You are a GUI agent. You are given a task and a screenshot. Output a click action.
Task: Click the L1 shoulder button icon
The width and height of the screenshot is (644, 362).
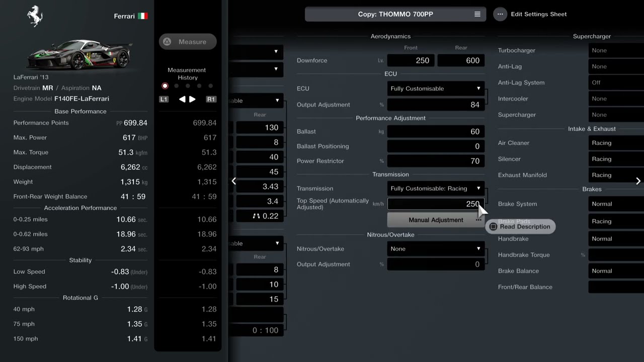click(x=164, y=100)
